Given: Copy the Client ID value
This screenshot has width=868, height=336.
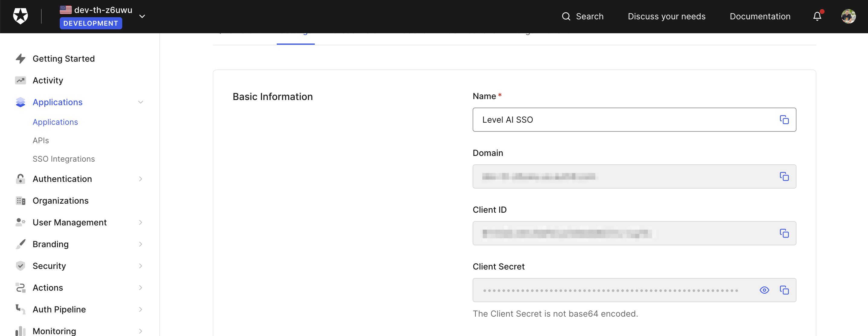Looking at the screenshot, I should coord(784,234).
